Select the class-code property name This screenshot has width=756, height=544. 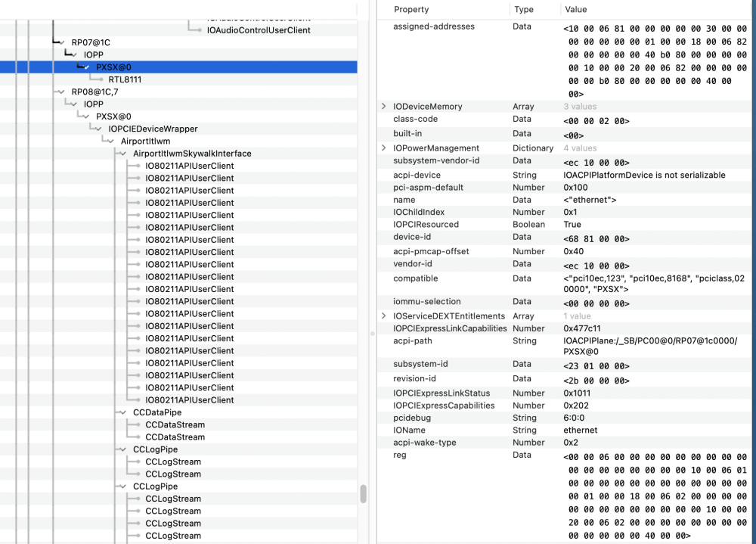coord(415,119)
